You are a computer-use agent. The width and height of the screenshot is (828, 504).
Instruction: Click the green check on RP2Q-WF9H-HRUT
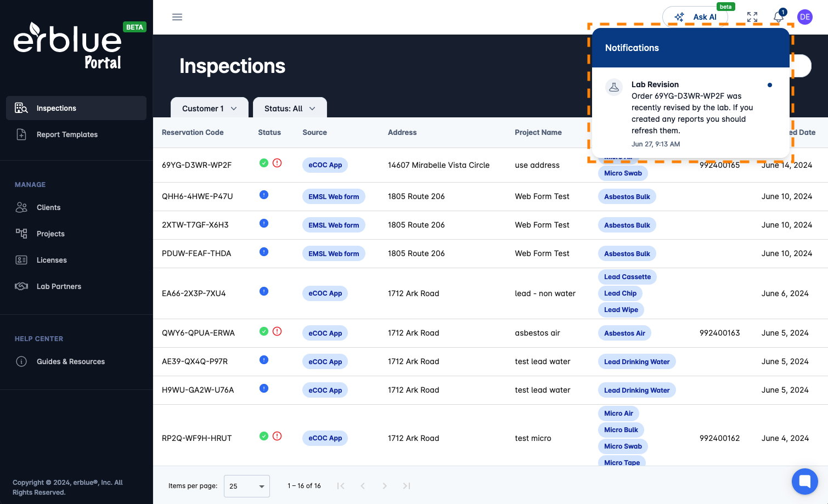(x=264, y=436)
